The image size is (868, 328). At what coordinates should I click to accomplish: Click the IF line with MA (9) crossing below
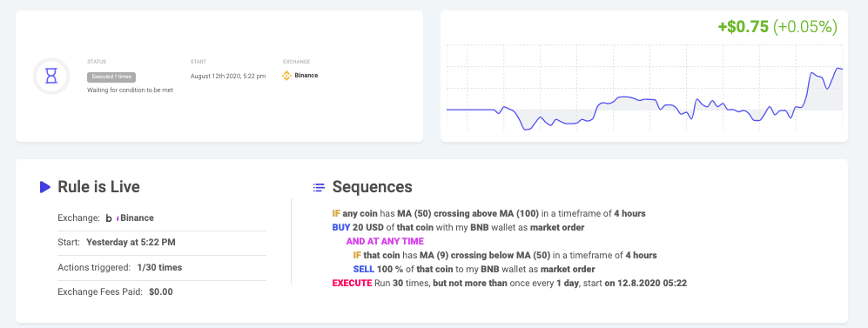[505, 256]
